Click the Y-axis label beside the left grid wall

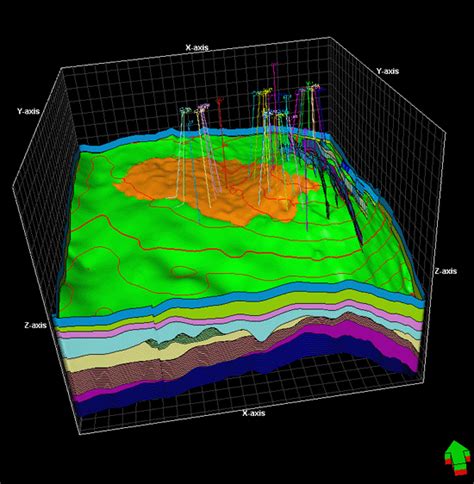[x=28, y=111]
